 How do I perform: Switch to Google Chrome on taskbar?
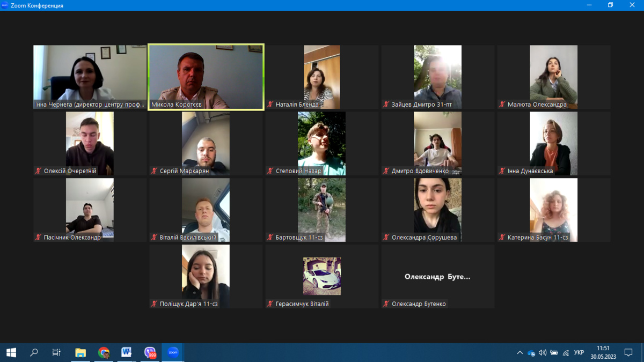pyautogui.click(x=104, y=352)
